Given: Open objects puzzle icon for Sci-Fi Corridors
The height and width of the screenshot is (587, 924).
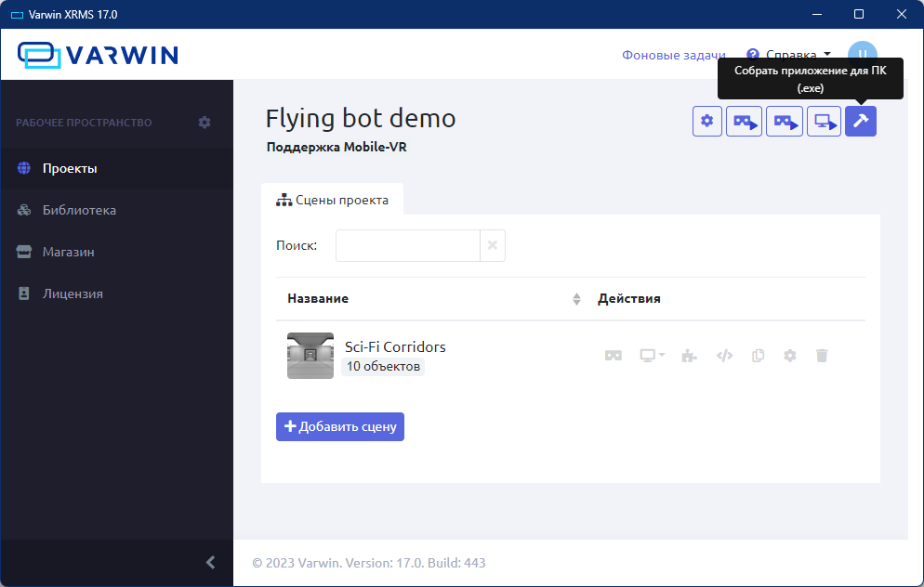Looking at the screenshot, I should (689, 356).
